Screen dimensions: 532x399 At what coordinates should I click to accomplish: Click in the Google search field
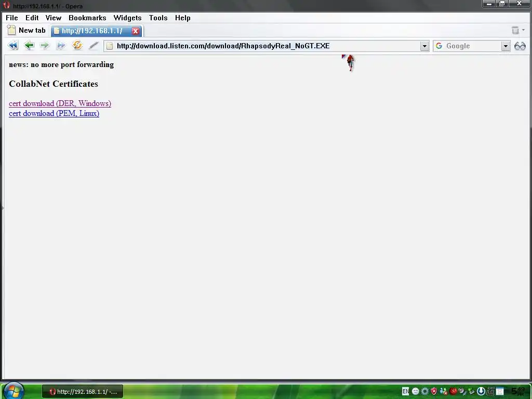[473, 46]
